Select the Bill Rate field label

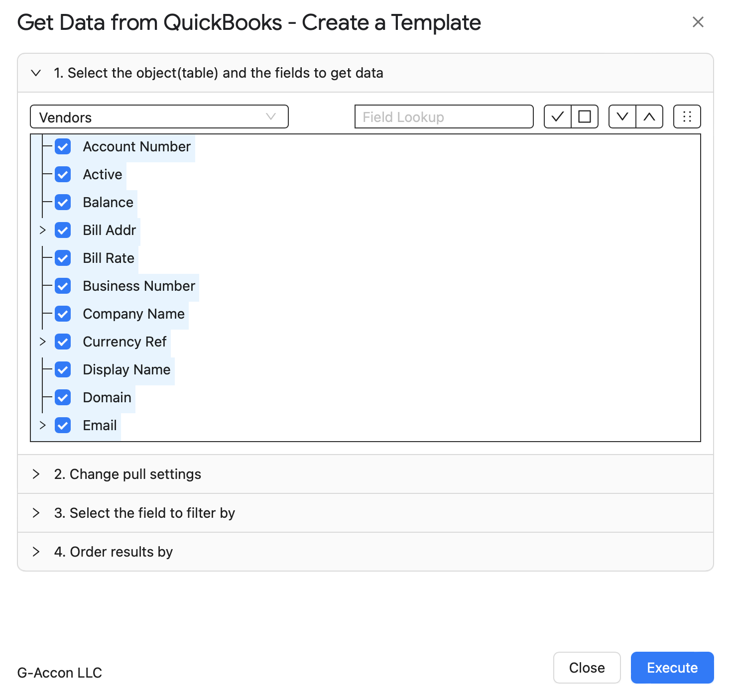tap(109, 258)
